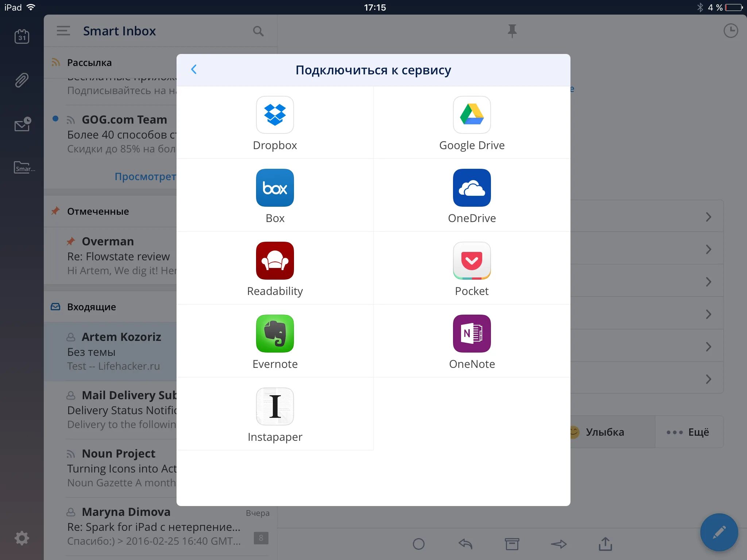This screenshot has width=747, height=560.
Task: Archive the message with the box icon
Action: tap(512, 544)
